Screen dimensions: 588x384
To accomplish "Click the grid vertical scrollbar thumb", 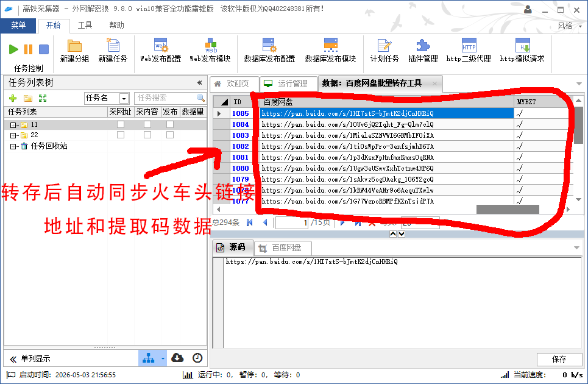I will [x=579, y=124].
